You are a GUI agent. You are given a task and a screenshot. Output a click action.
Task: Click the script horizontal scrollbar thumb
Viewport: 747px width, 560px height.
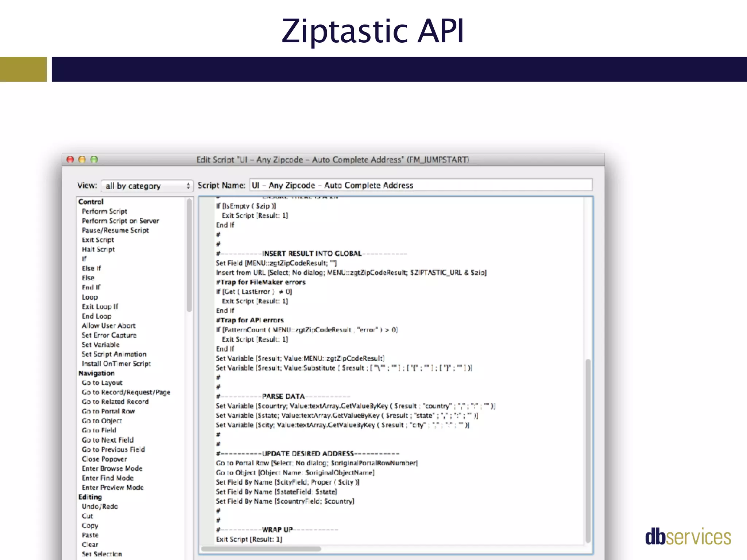261,549
